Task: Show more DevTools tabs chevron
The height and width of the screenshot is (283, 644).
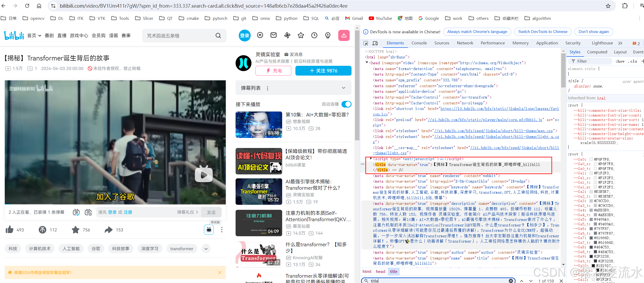Action: 620,43
